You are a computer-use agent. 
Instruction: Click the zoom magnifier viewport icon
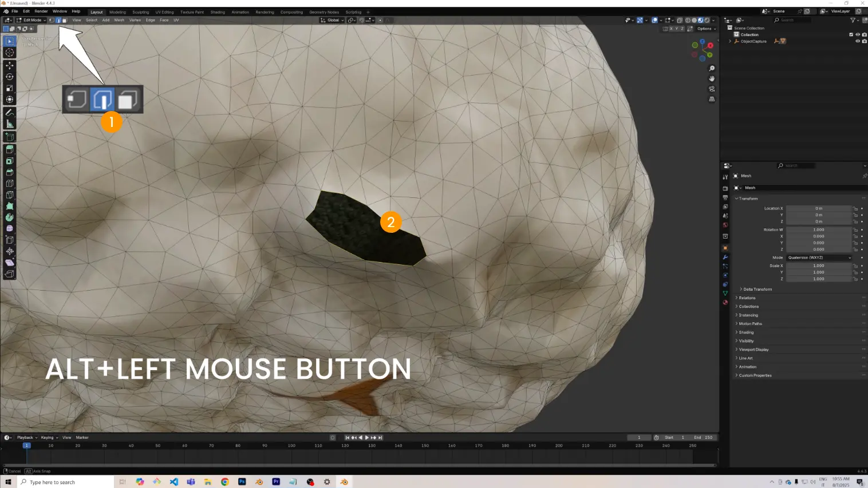click(712, 69)
